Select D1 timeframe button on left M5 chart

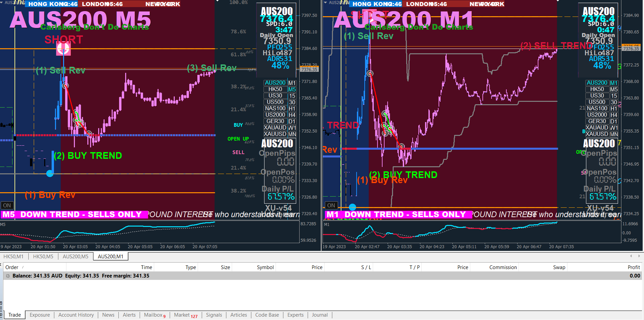292,121
